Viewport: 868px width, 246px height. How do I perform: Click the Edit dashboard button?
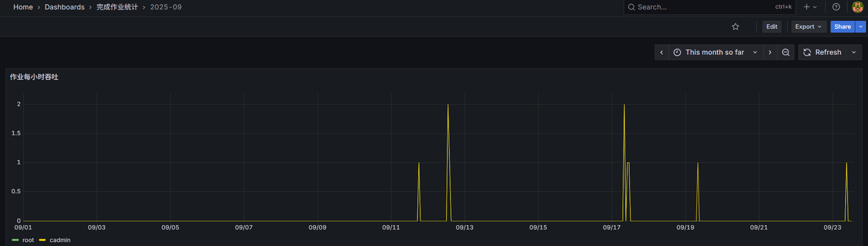tap(772, 26)
